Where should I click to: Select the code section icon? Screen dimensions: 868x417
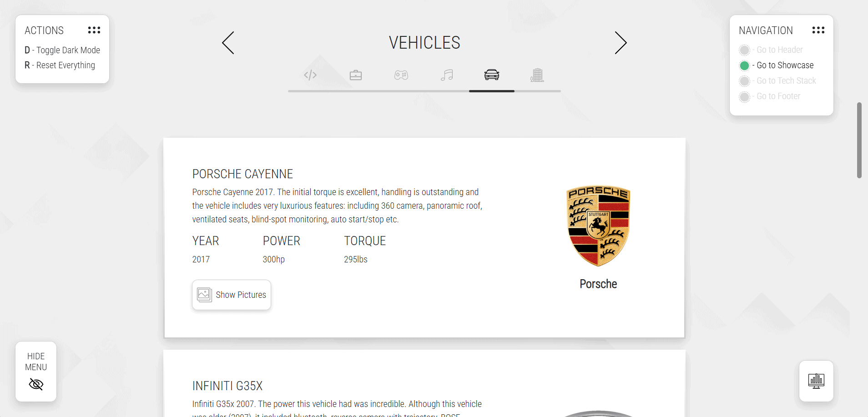[x=310, y=75]
